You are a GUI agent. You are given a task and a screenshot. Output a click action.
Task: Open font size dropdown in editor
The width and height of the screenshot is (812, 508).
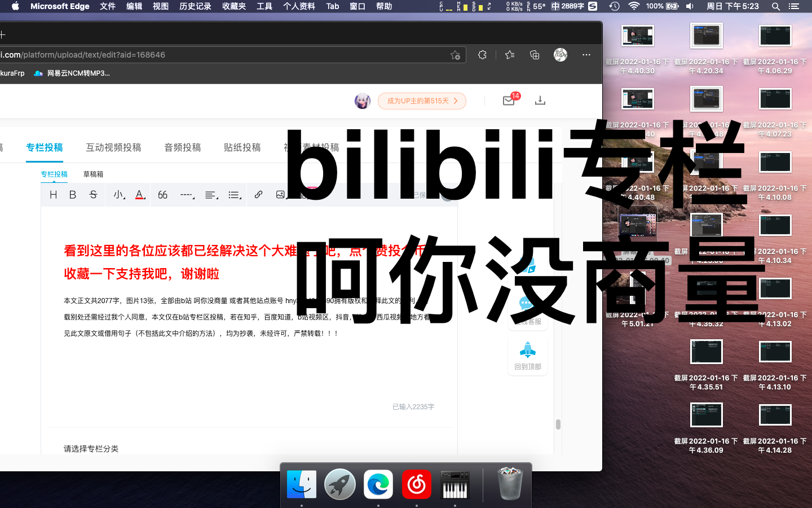point(118,195)
